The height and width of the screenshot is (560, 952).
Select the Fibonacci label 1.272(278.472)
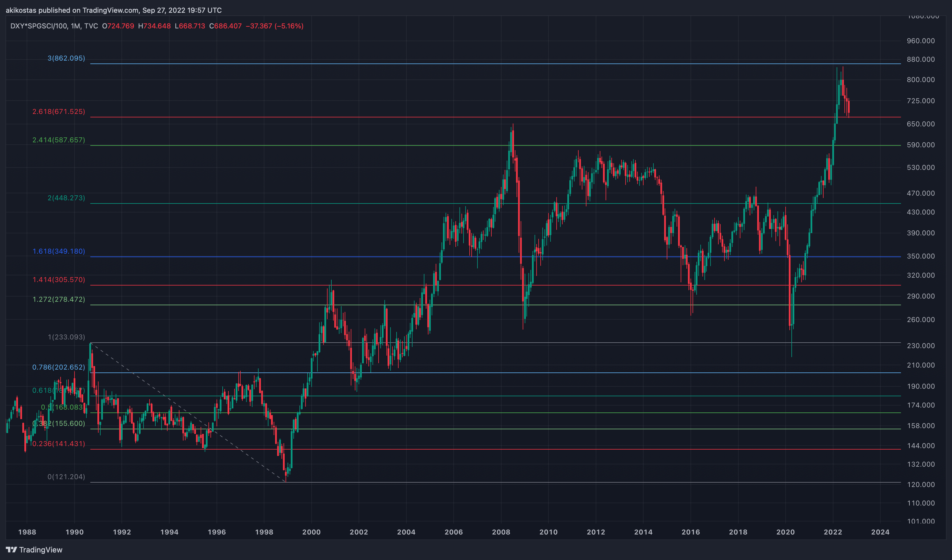pos(59,299)
